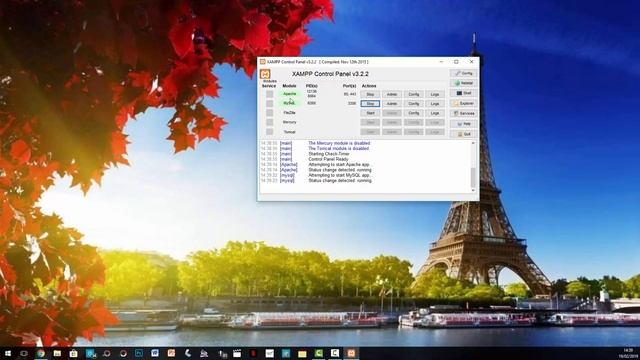The image size is (640, 360).
Task: Select the MySQL module label
Action: tap(289, 103)
